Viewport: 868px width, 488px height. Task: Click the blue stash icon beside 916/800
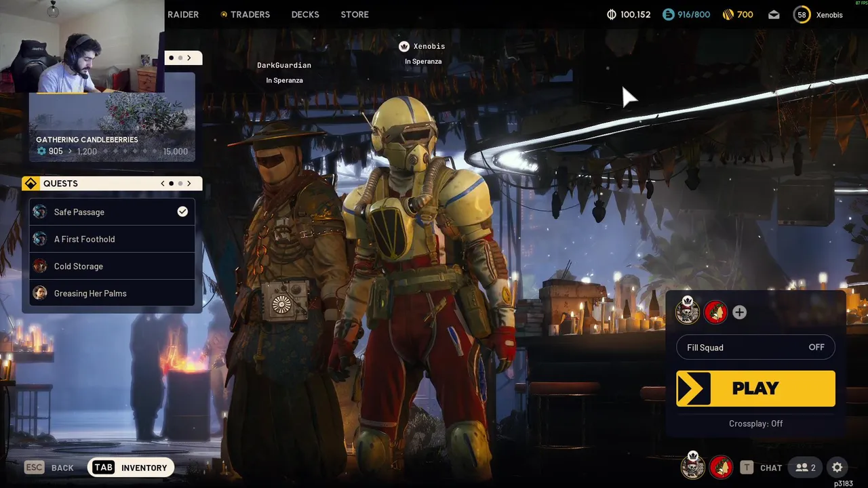click(669, 14)
